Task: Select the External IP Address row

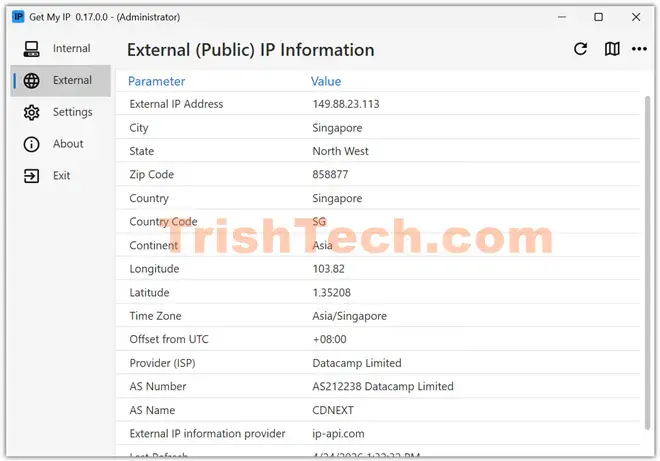Action: tap(176, 104)
